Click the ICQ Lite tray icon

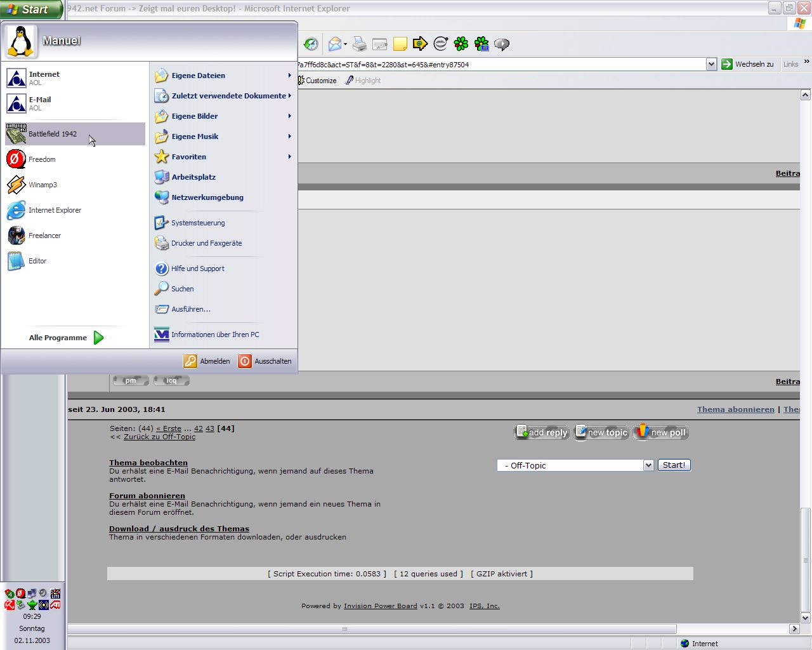(x=55, y=594)
